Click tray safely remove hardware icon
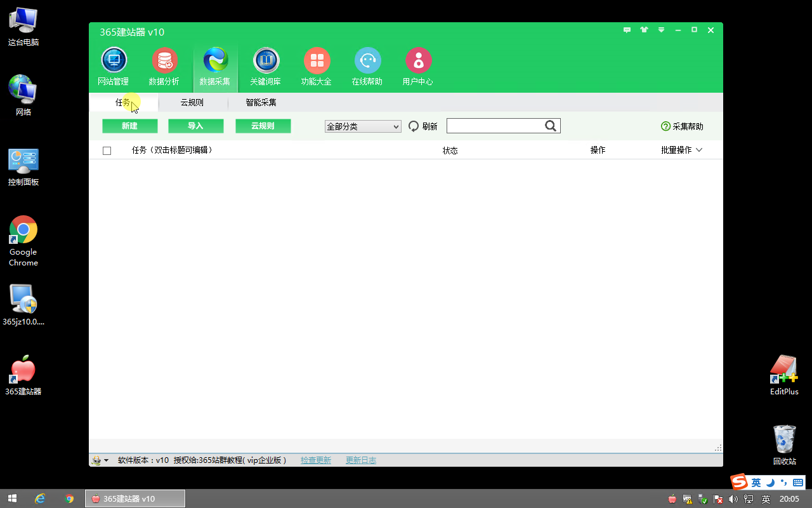The width and height of the screenshot is (812, 508). coord(703,499)
